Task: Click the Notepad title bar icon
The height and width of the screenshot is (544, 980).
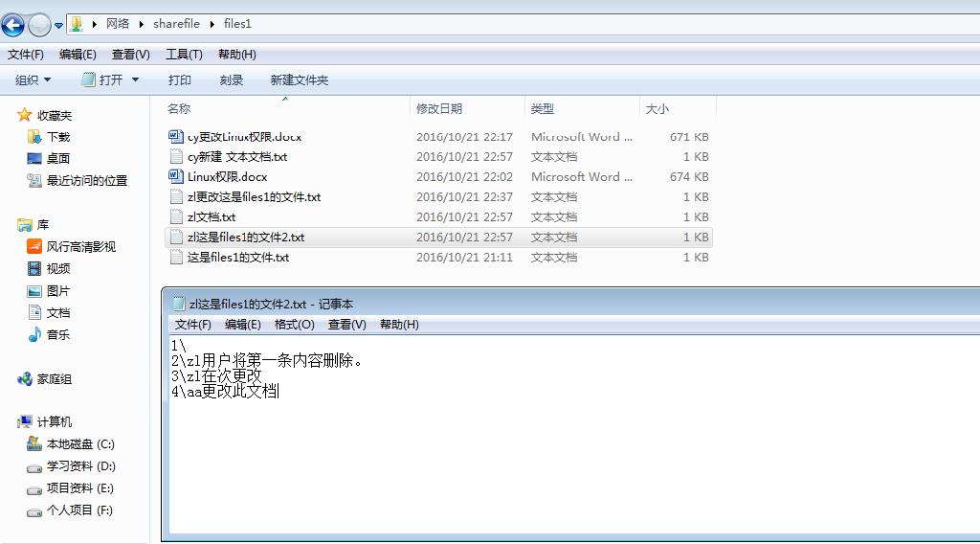Action: [x=179, y=304]
